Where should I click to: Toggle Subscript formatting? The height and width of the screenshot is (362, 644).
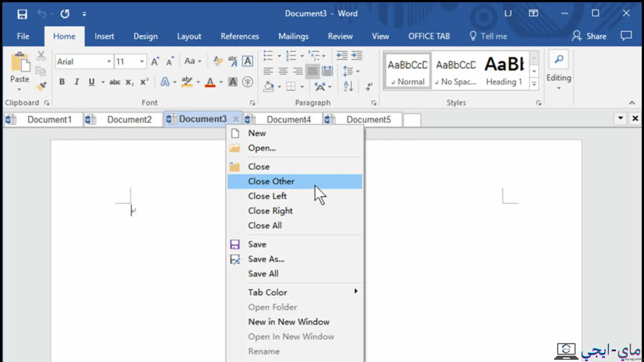point(129,82)
